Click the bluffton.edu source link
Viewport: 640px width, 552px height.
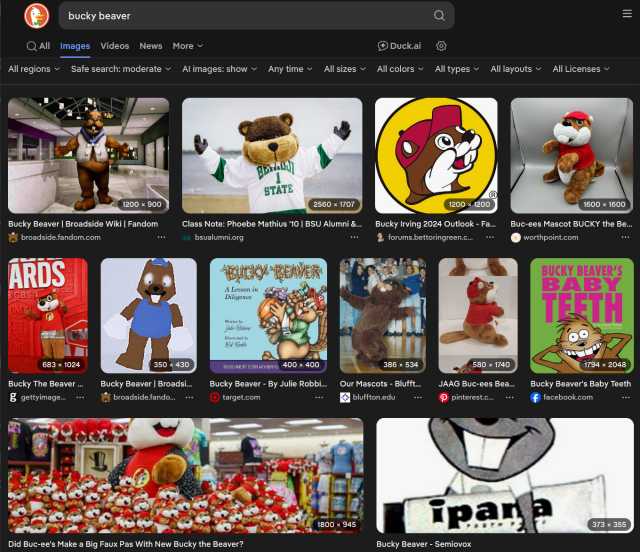[x=374, y=397]
